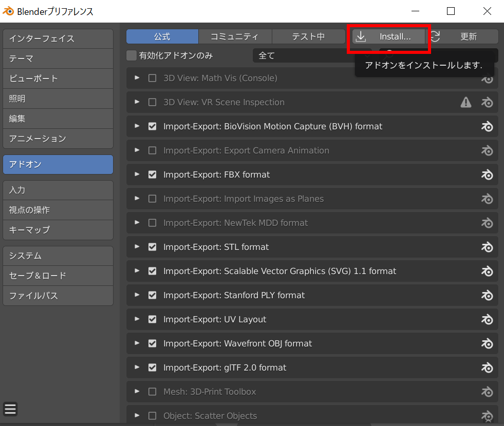Expand the FBX format add-on details
504x426 pixels.
[x=137, y=174]
